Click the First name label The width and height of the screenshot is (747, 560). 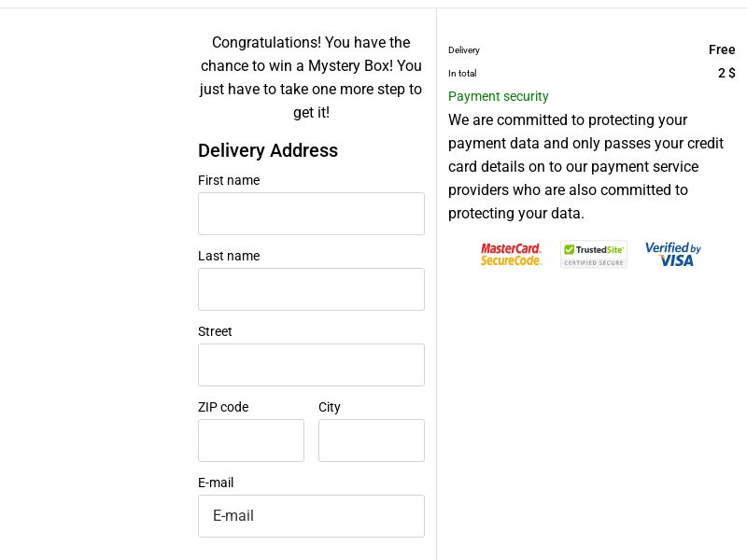229,180
